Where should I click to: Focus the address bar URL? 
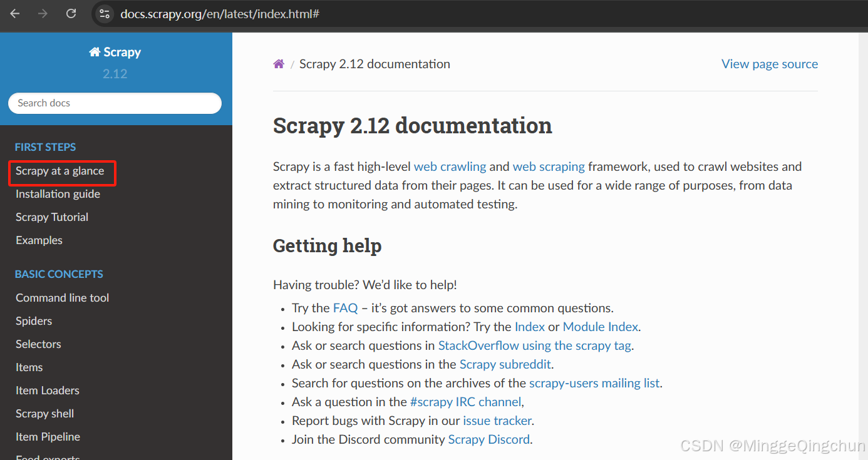[220, 13]
